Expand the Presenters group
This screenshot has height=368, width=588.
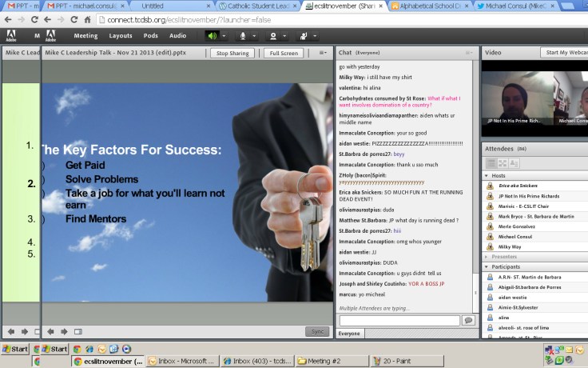tap(487, 257)
